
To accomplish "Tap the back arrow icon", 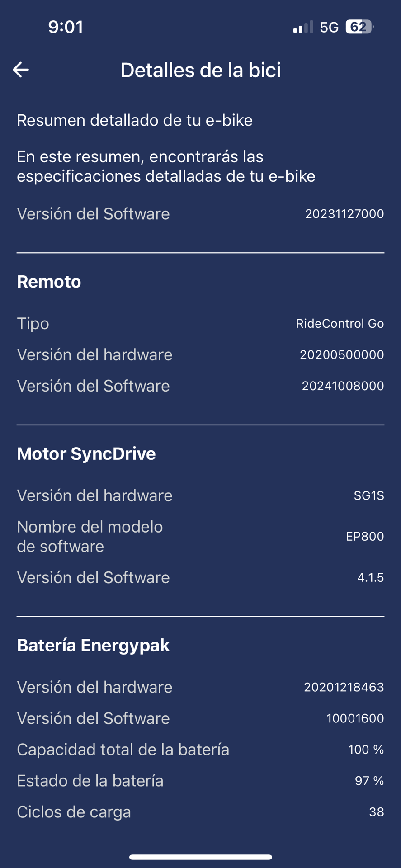I will coord(21,70).
